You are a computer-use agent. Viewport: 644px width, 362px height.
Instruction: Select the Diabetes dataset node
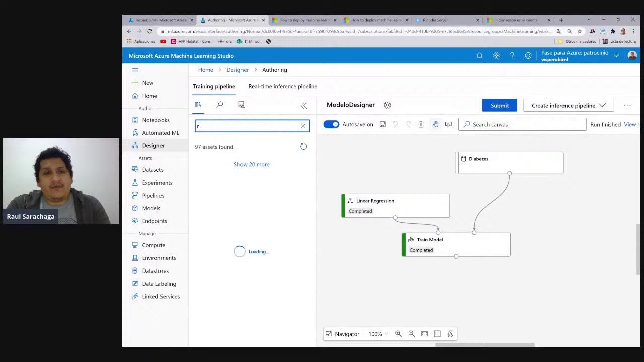(509, 162)
